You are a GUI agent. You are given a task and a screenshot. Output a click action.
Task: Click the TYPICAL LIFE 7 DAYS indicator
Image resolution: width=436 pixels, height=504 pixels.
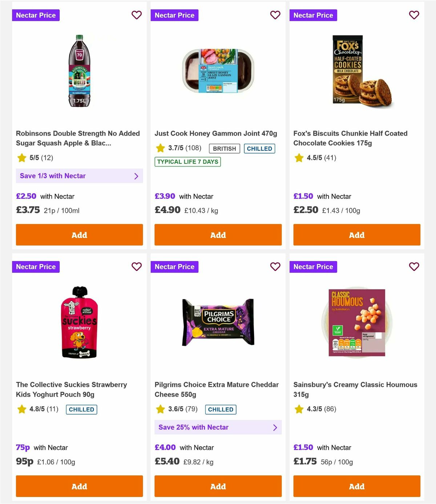click(x=187, y=161)
